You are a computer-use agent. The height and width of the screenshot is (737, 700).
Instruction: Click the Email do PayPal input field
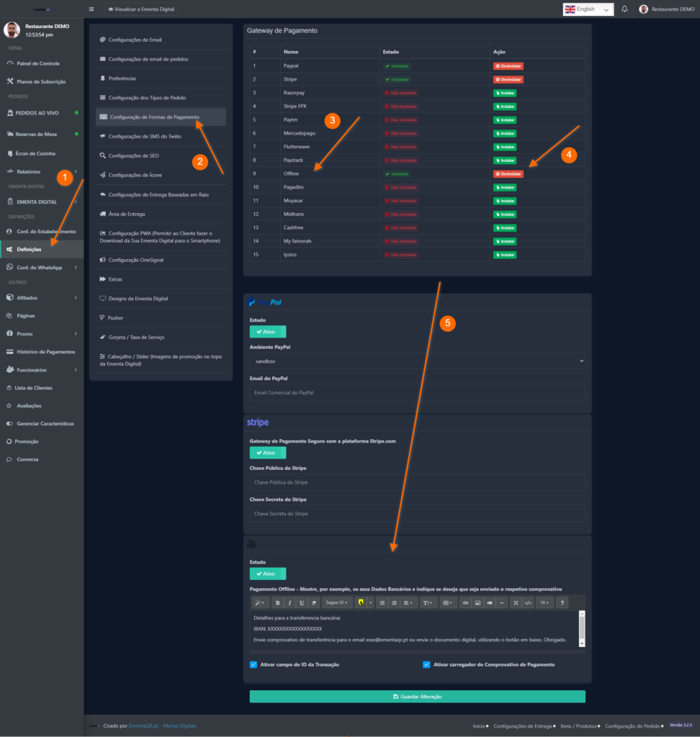click(417, 392)
